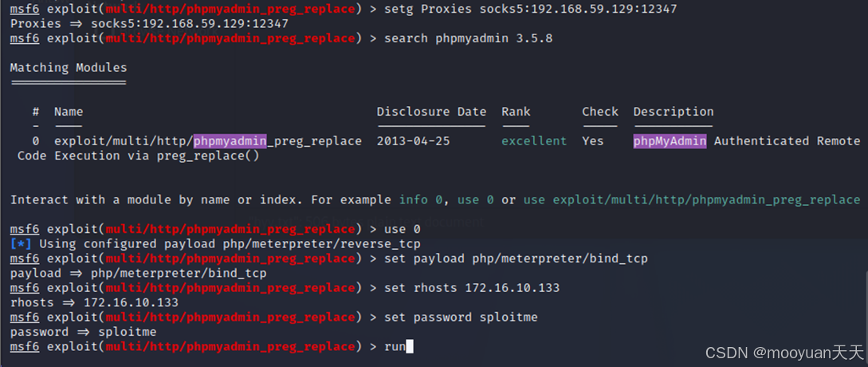Click module path in results table row 0
868x367 pixels.
tap(208, 141)
